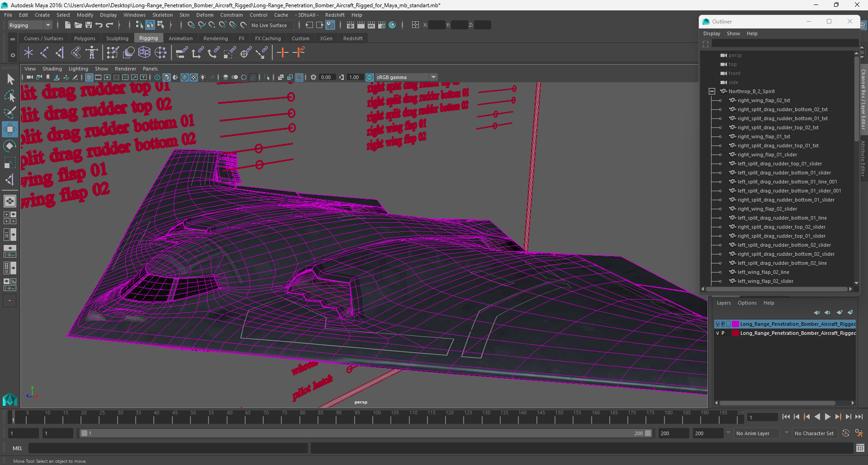Click the time range slider bar
This screenshot has height=465, width=868.
pyautogui.click(x=366, y=433)
